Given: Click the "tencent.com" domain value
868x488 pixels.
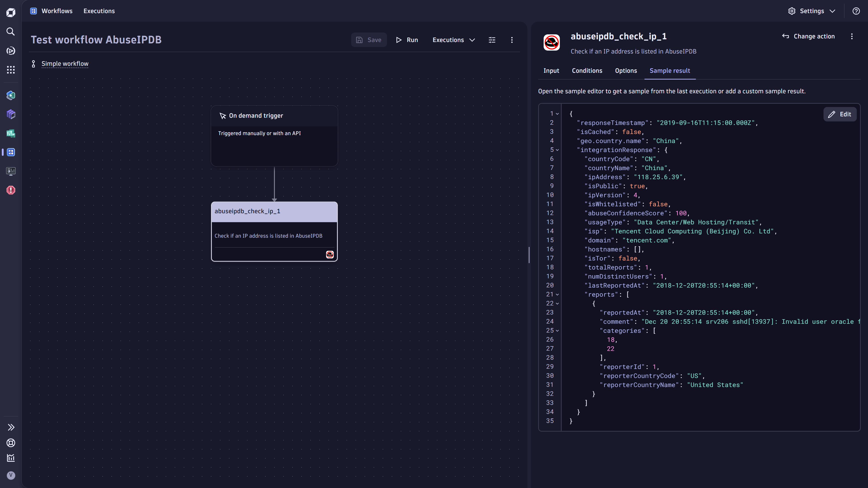Looking at the screenshot, I should pos(647,240).
